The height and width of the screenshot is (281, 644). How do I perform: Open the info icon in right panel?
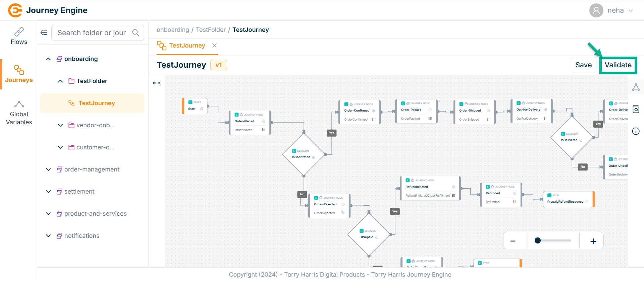pyautogui.click(x=636, y=131)
